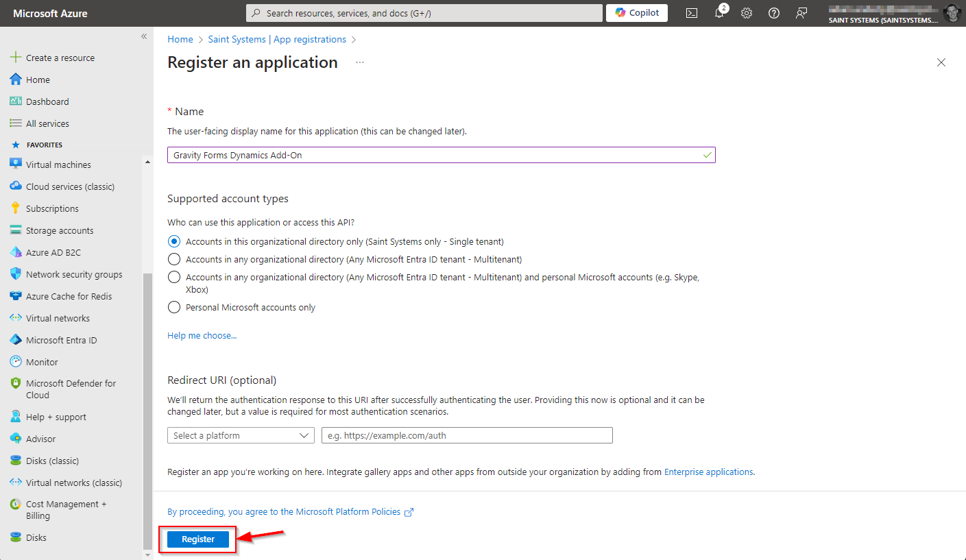Open notifications bell icon
The height and width of the screenshot is (560, 966).
[x=720, y=12]
